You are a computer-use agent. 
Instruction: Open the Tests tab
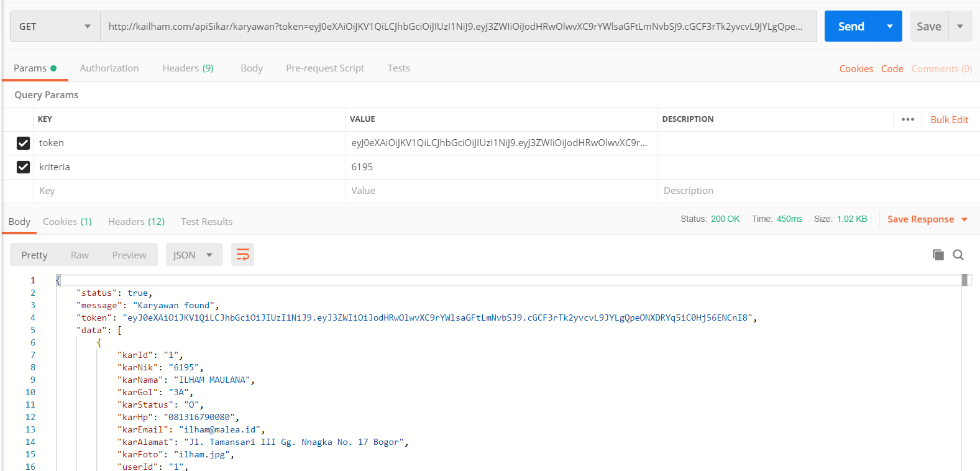(398, 68)
